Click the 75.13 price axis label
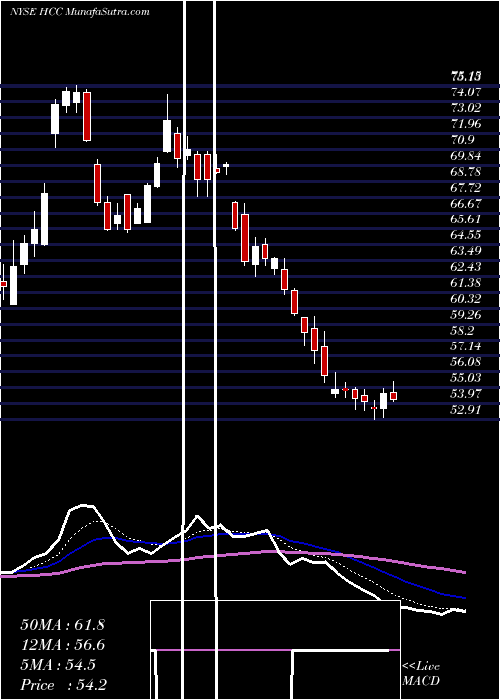The image size is (500, 700). pyautogui.click(x=466, y=77)
